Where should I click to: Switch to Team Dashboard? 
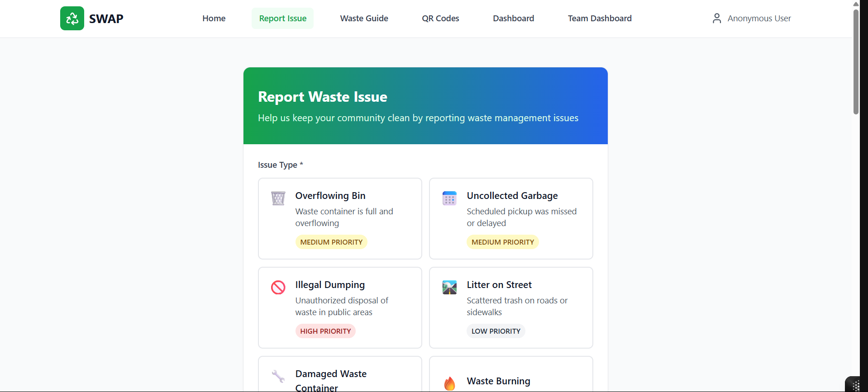(x=600, y=19)
